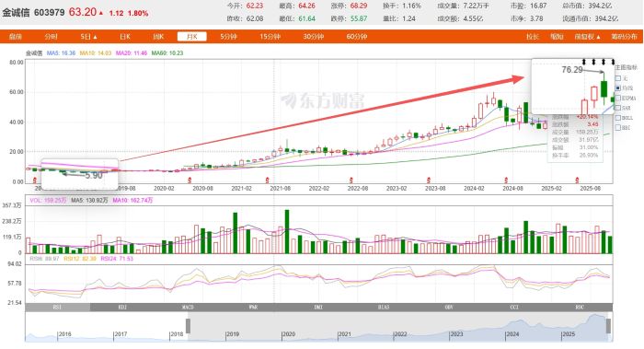The image size is (644, 349).
Task: Click the 金诚信 stock name header
Action: tap(16, 13)
